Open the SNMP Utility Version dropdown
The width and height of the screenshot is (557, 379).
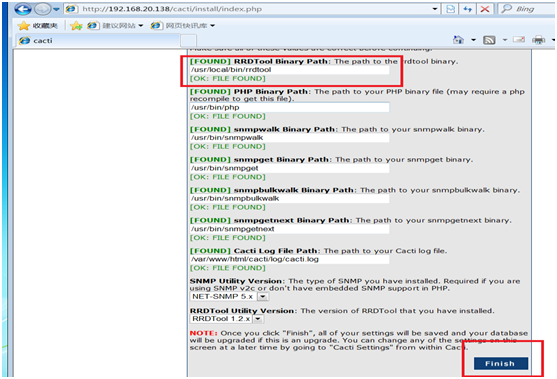point(229,296)
